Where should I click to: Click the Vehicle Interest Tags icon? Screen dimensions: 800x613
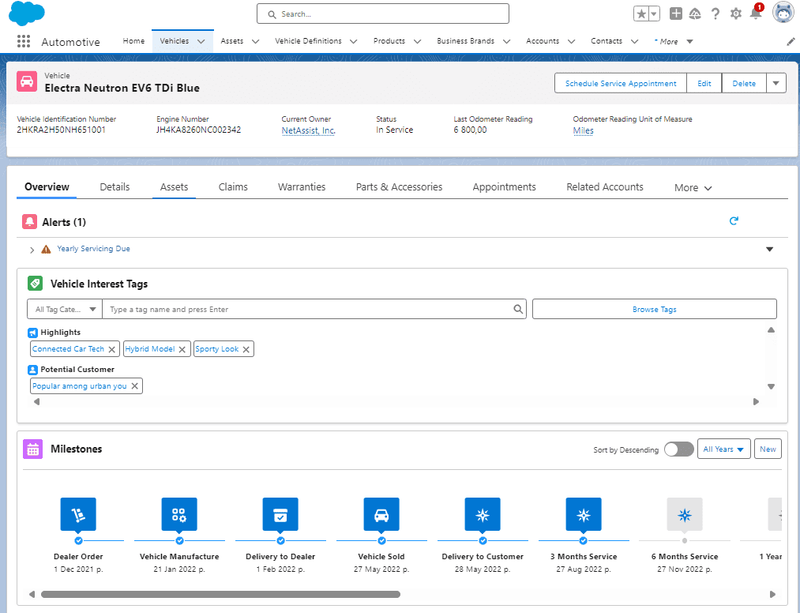click(35, 283)
